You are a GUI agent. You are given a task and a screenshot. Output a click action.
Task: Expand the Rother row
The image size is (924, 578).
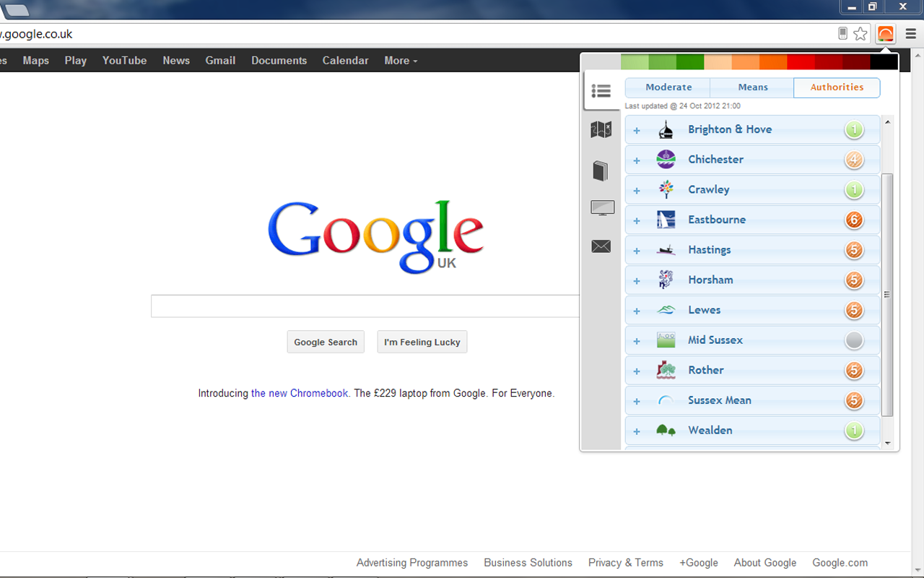click(637, 371)
